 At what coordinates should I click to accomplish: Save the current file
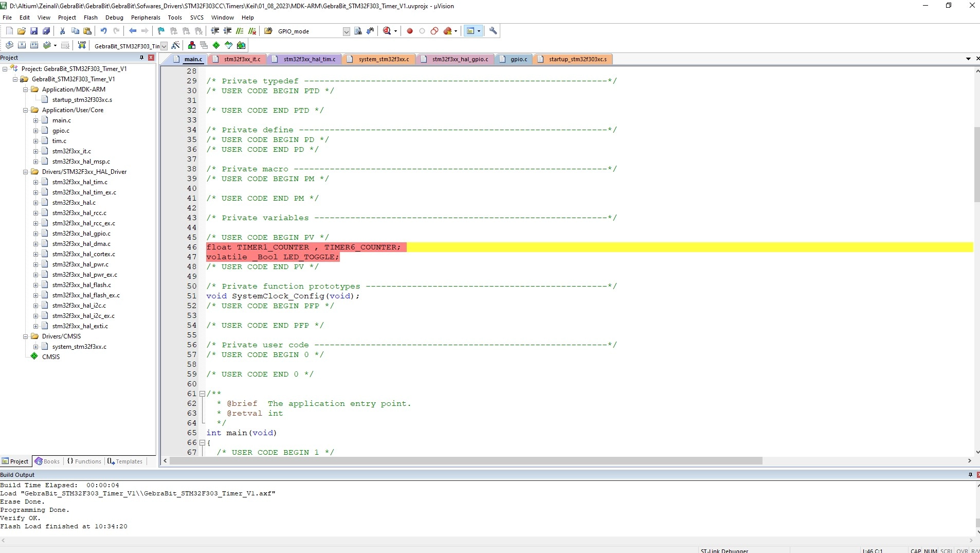click(34, 31)
